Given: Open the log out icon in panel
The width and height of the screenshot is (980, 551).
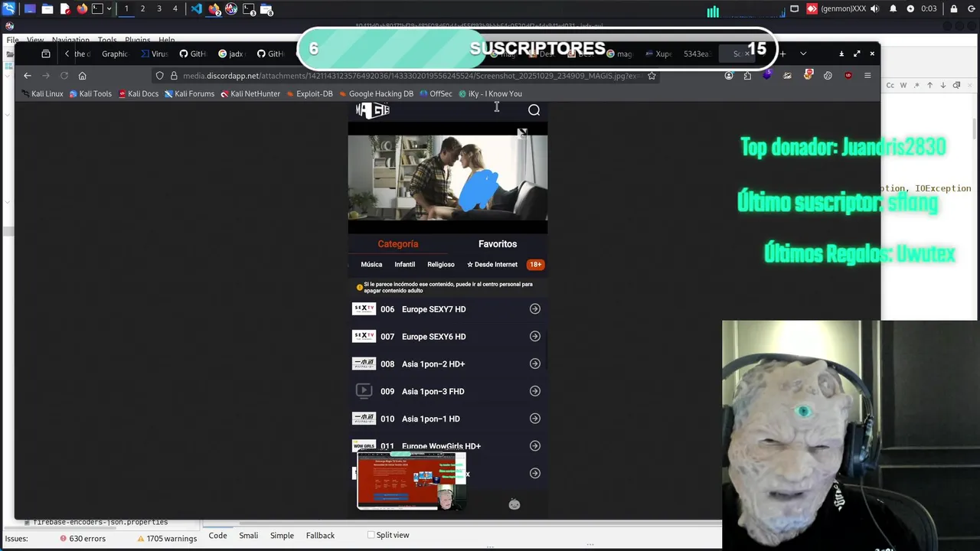Looking at the screenshot, I should 971,9.
